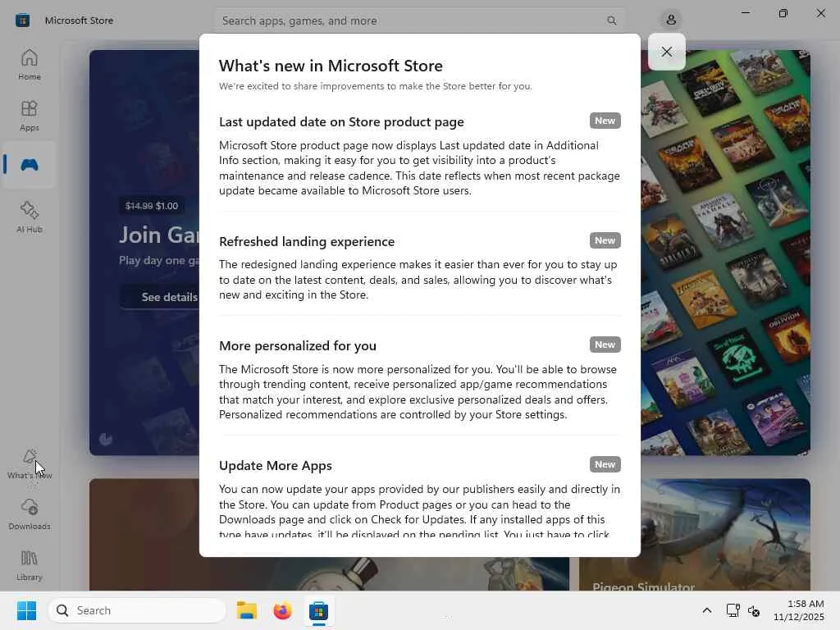
Task: Open the Home section in sidebar
Action: pyautogui.click(x=30, y=65)
